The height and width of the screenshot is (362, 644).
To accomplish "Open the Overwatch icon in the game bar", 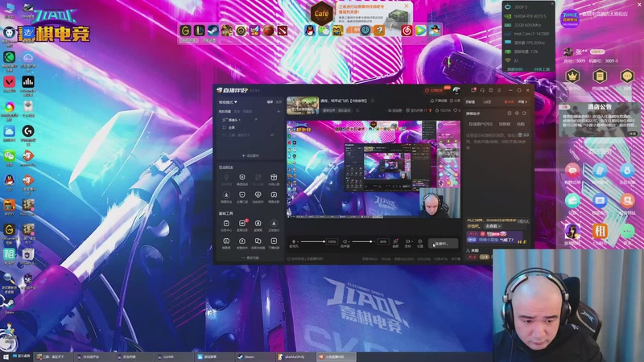I will click(x=241, y=31).
